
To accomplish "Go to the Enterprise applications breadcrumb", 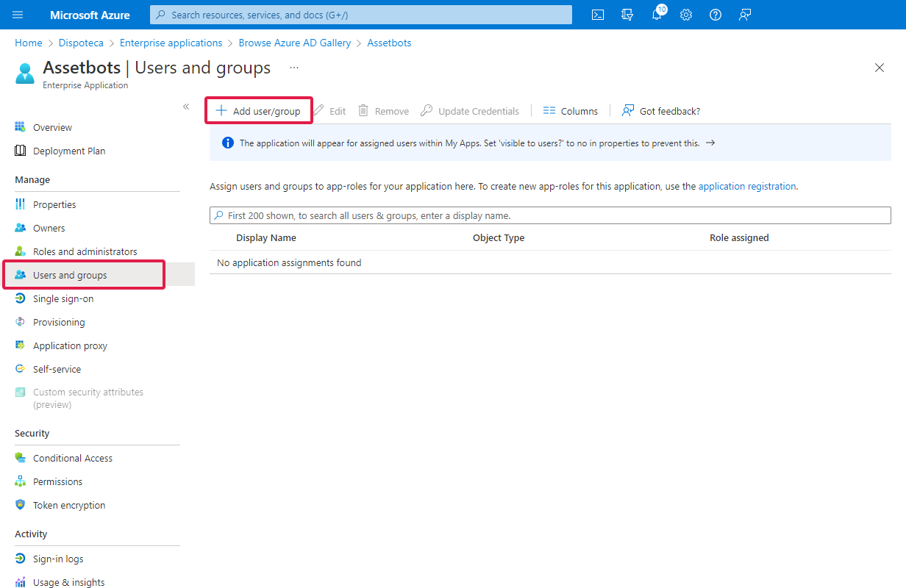I will tap(171, 43).
